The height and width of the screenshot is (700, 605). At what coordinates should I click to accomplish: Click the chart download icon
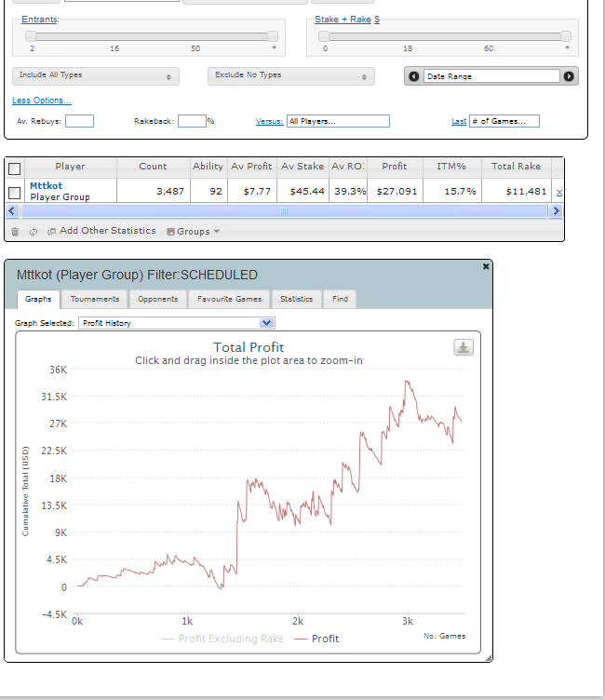(x=463, y=347)
